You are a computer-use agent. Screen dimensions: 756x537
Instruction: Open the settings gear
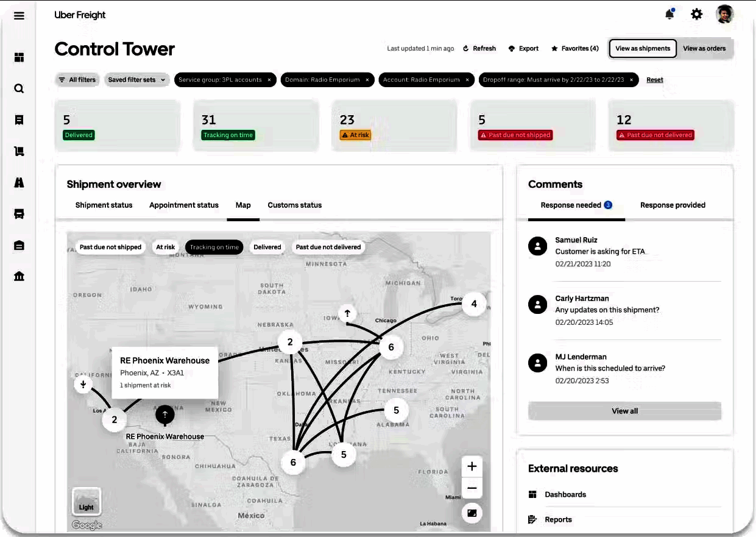697,14
